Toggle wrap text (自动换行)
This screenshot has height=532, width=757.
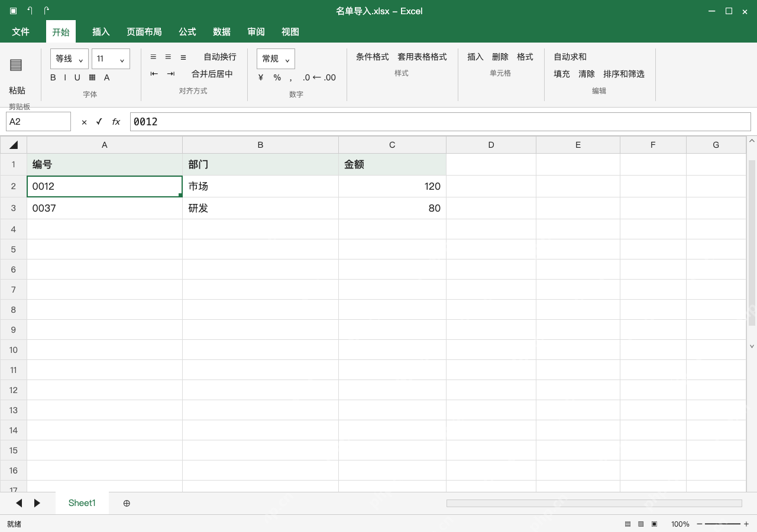click(x=220, y=57)
